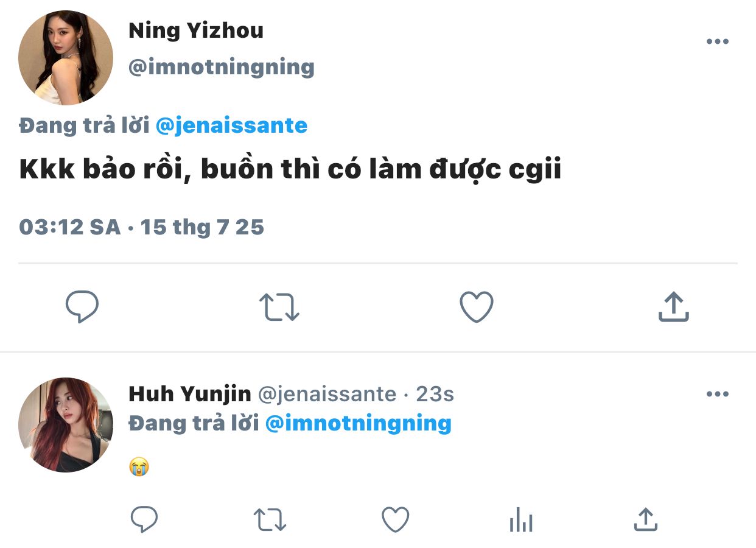Open the Ning Yizhou display name
The height and width of the screenshot is (548, 756).
(x=196, y=30)
